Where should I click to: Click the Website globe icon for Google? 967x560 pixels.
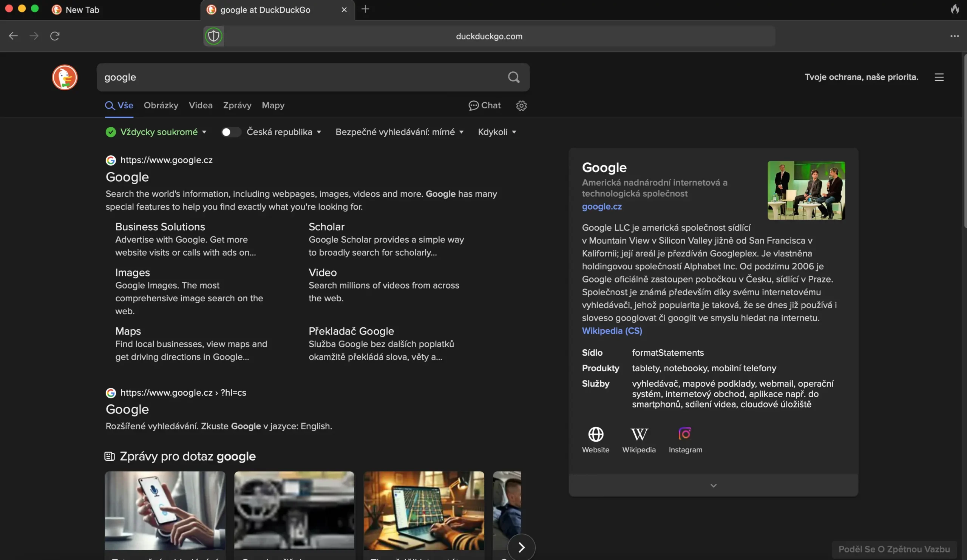(x=596, y=435)
